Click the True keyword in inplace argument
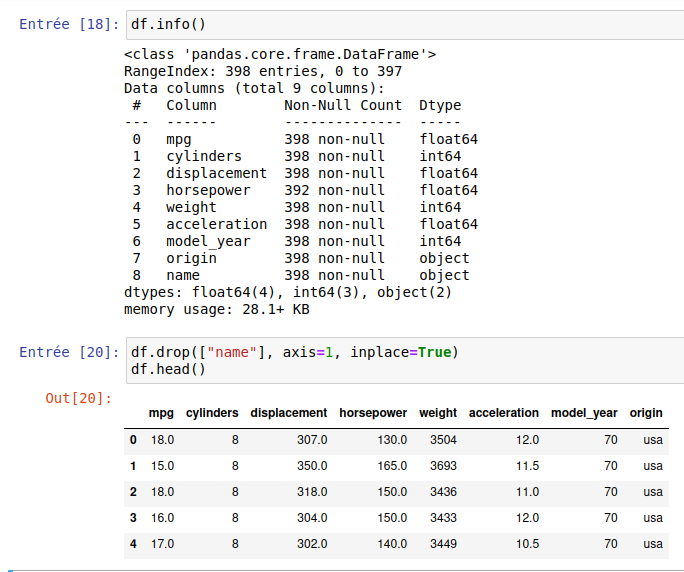684x572 pixels. 434,352
